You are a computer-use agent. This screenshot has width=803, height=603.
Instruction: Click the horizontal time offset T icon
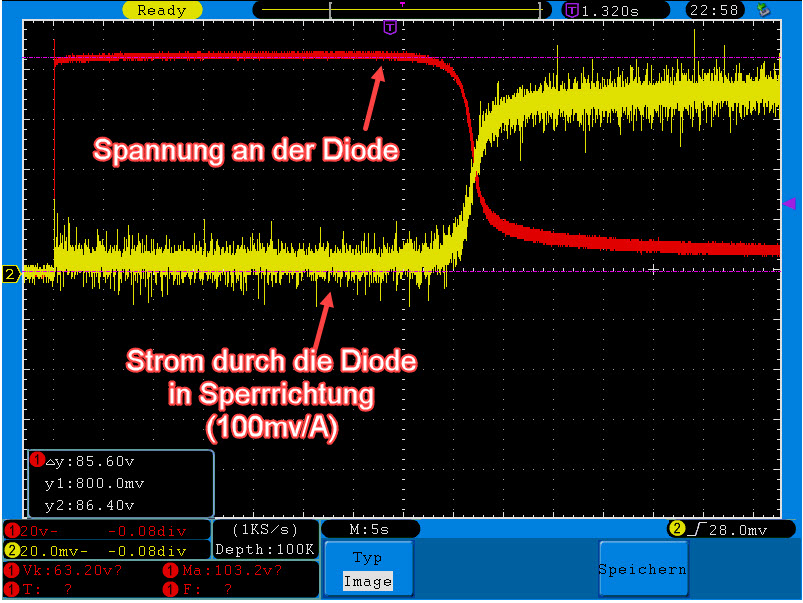point(572,10)
